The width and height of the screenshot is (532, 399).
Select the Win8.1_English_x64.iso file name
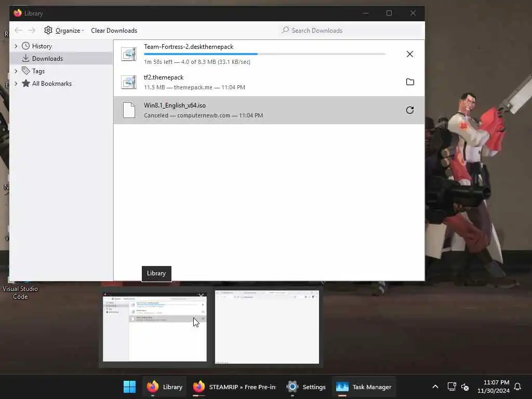click(175, 105)
